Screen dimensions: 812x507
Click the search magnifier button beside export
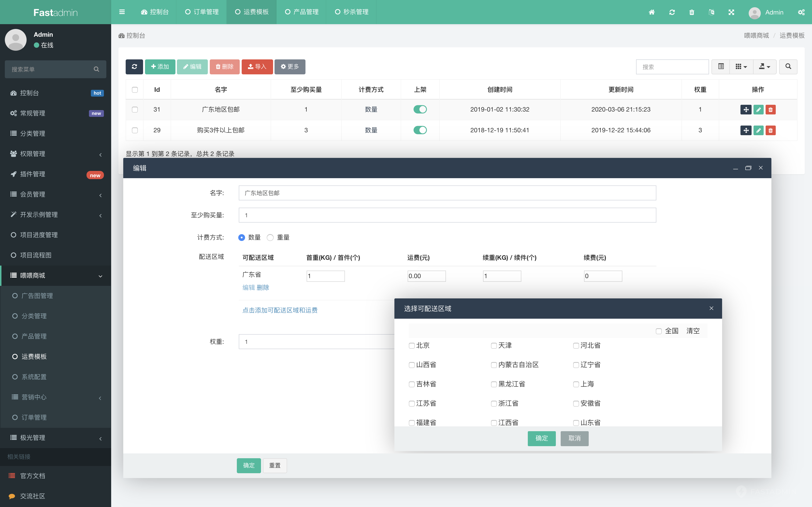point(788,67)
